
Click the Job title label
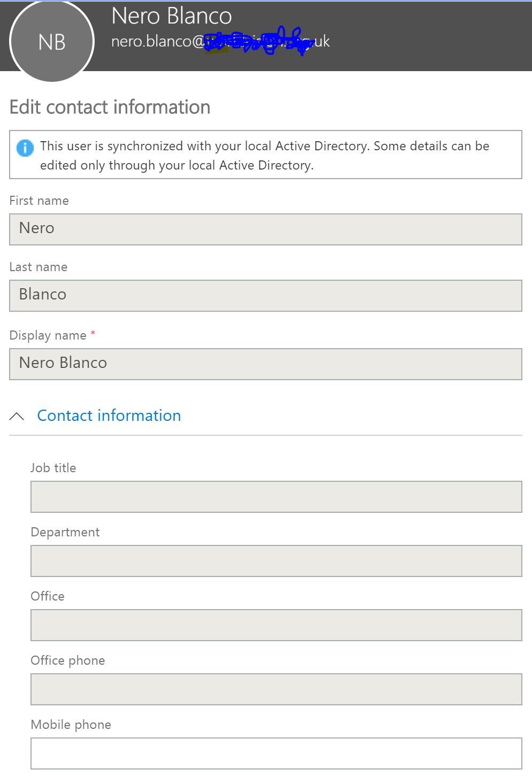coord(53,468)
